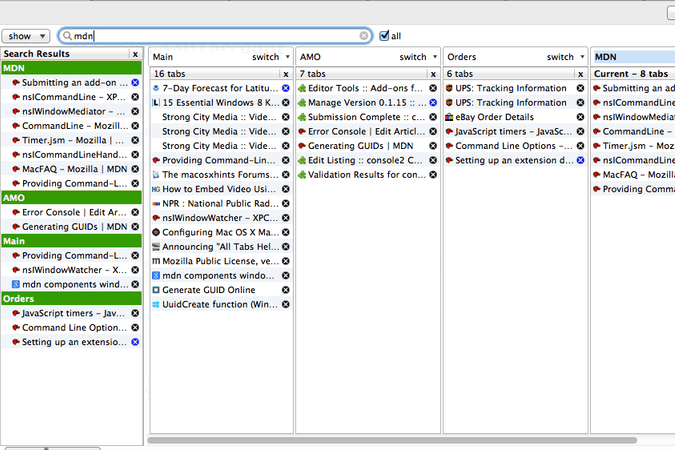The image size is (675, 450).
Task: Toggle the 'all' checkbox
Action: 384,36
